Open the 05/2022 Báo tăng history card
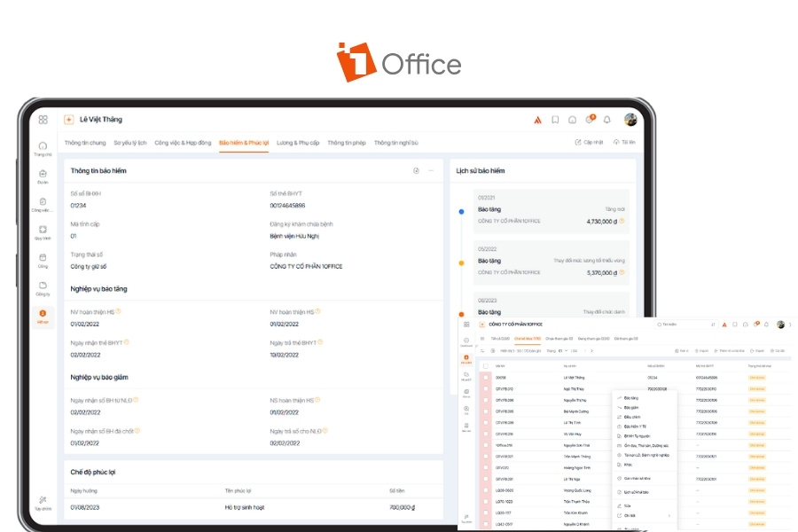Image resolution: width=798 pixels, height=532 pixels. (552, 262)
